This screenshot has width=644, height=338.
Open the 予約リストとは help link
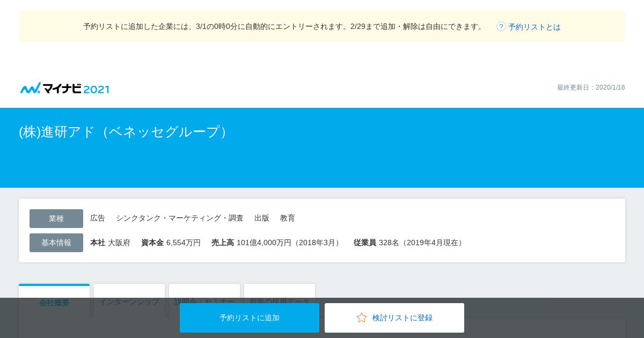tap(535, 27)
